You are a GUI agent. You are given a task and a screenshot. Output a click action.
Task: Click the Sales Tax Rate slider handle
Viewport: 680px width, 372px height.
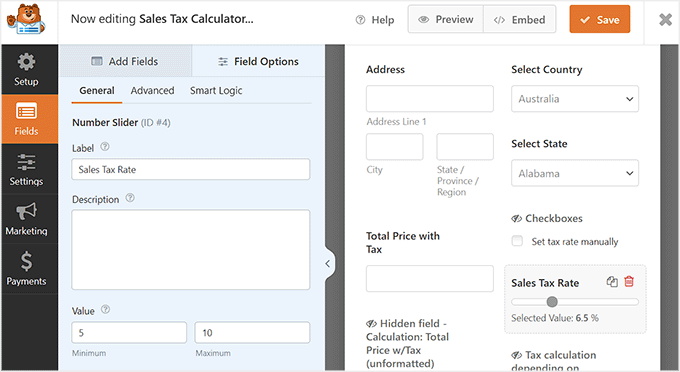(552, 301)
